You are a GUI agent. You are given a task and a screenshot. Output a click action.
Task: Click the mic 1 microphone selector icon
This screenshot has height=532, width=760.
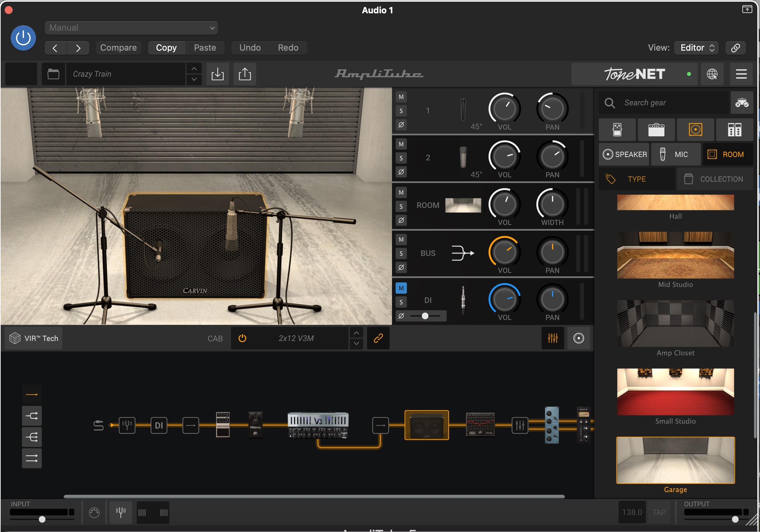tap(463, 110)
